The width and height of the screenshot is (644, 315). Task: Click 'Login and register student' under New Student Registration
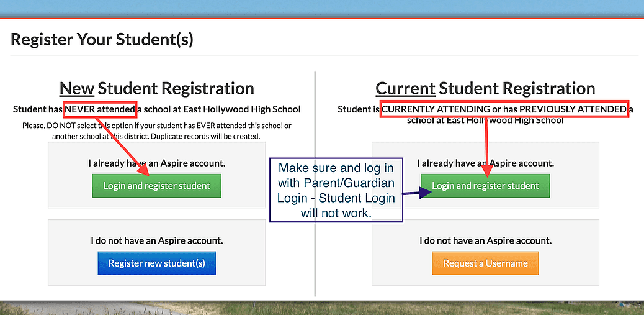(156, 186)
